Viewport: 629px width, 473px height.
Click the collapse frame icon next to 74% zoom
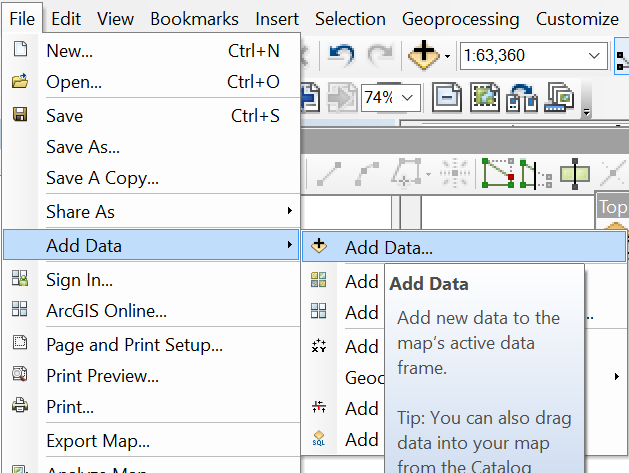[446, 97]
